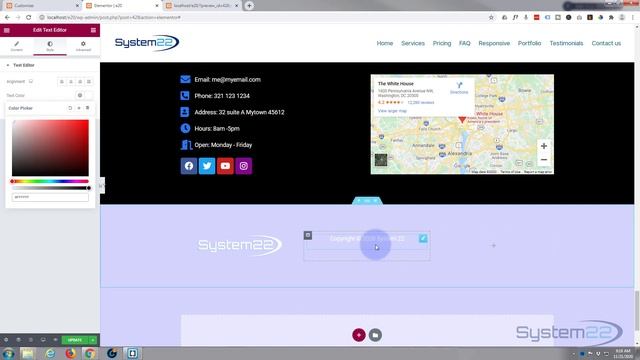Switch to the Style tab
Screen dimensions: 640x360
point(50,46)
